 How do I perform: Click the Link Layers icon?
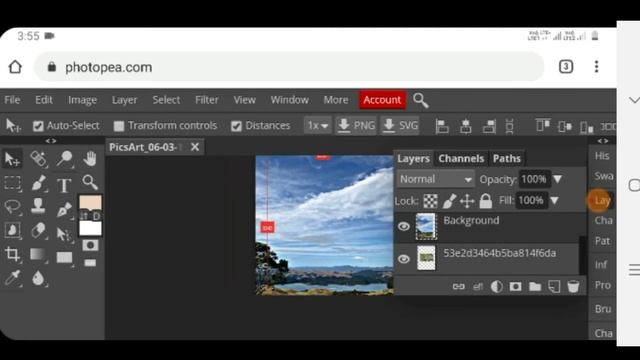click(458, 287)
